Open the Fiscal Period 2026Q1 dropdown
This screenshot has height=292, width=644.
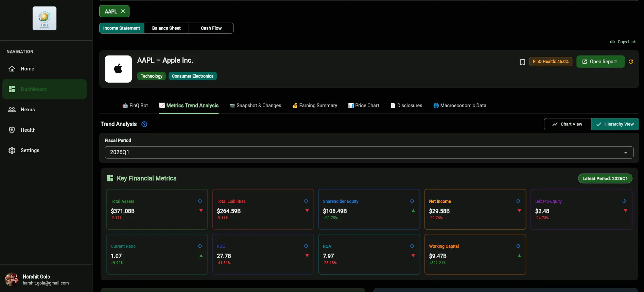coord(369,152)
